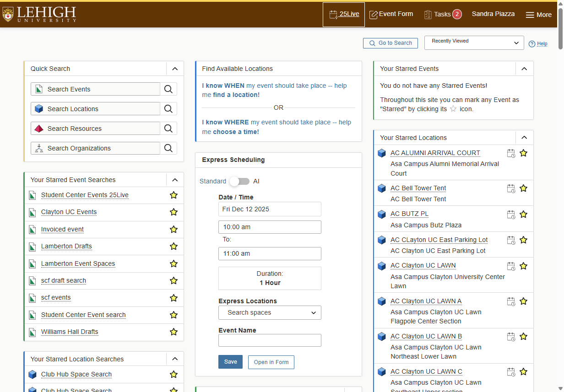564x392 pixels.
Task: Open Express Locations Search spaces dropdown
Action: (270, 312)
